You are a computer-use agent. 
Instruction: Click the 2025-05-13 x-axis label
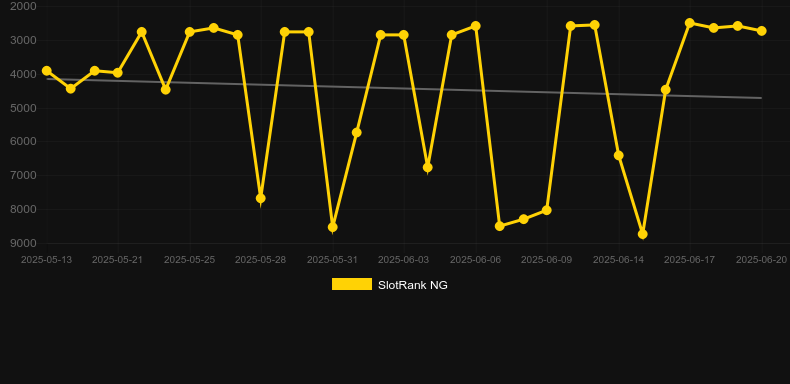46,260
